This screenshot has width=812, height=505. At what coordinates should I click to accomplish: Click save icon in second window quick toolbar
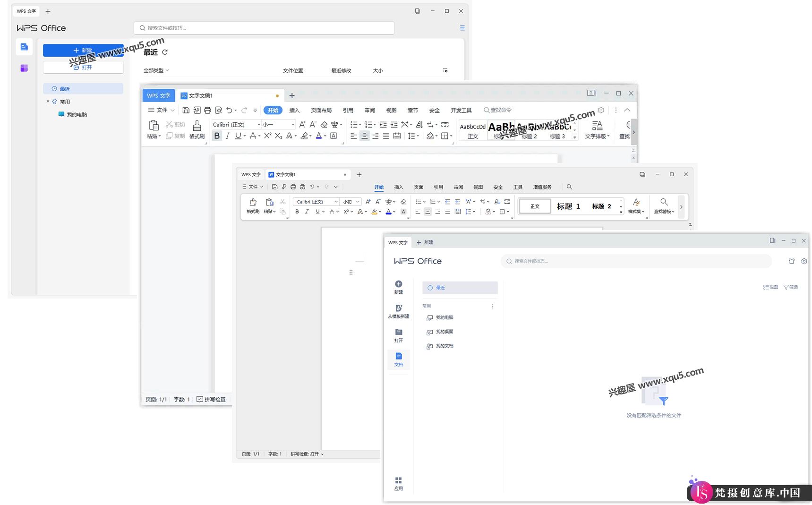186,110
